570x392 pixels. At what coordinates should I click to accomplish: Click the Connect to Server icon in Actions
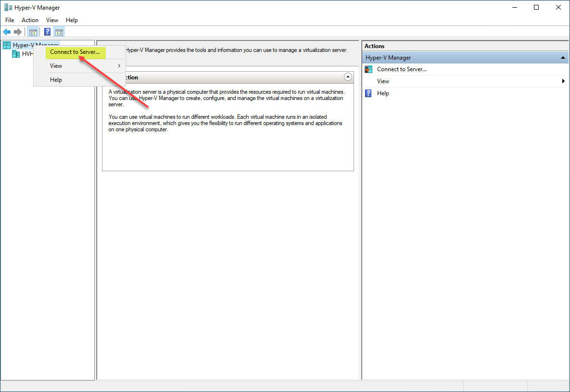pyautogui.click(x=368, y=69)
